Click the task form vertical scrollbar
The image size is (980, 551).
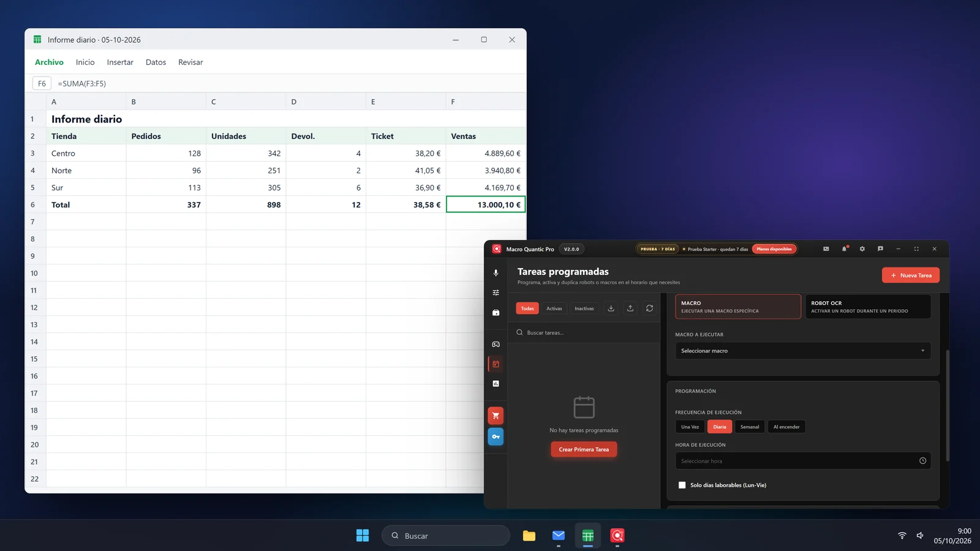coord(948,405)
